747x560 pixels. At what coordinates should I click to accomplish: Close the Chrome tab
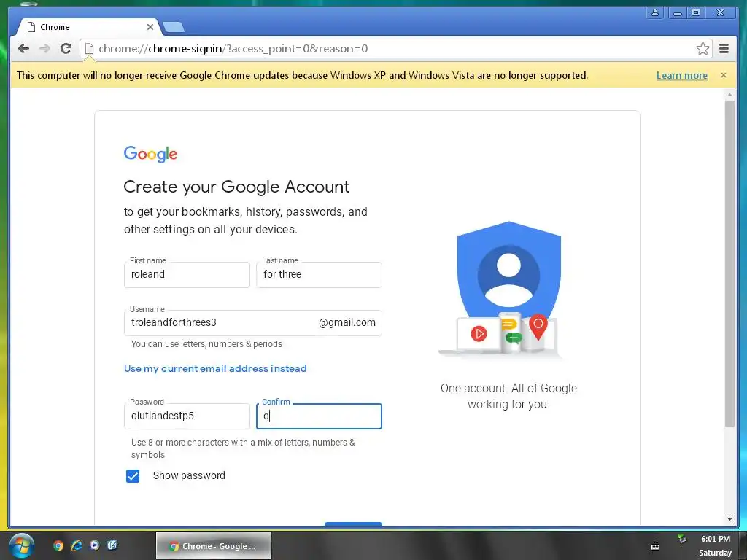point(150,27)
